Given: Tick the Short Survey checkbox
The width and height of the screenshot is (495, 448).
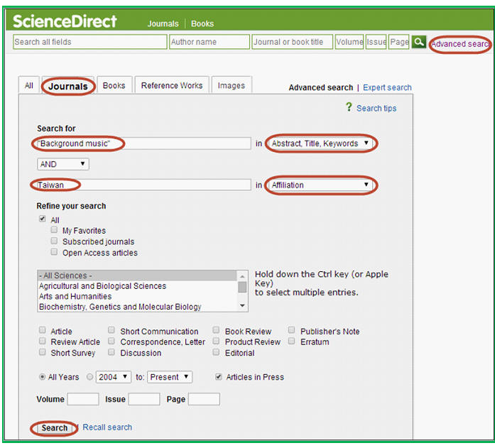Looking at the screenshot, I should pos(43,352).
